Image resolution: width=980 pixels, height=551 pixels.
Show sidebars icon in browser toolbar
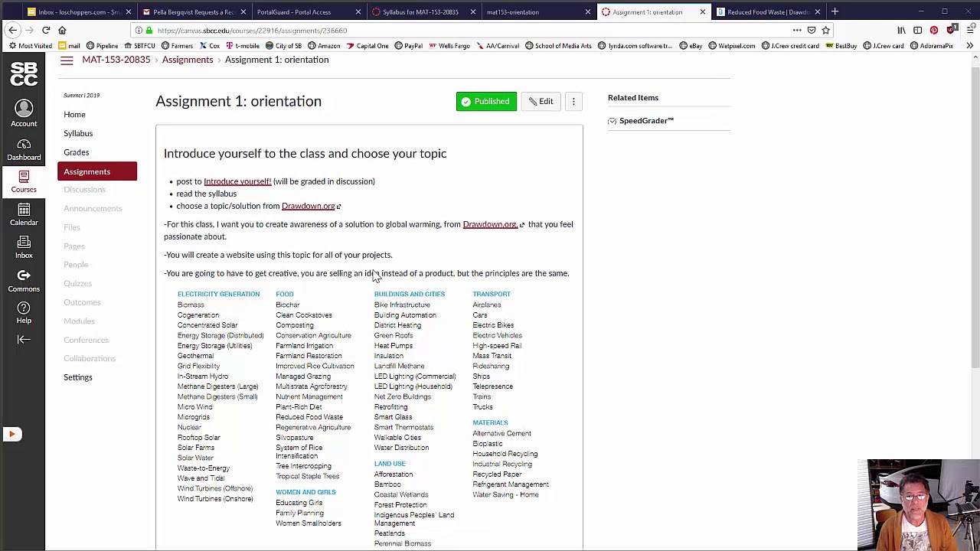[x=917, y=30]
